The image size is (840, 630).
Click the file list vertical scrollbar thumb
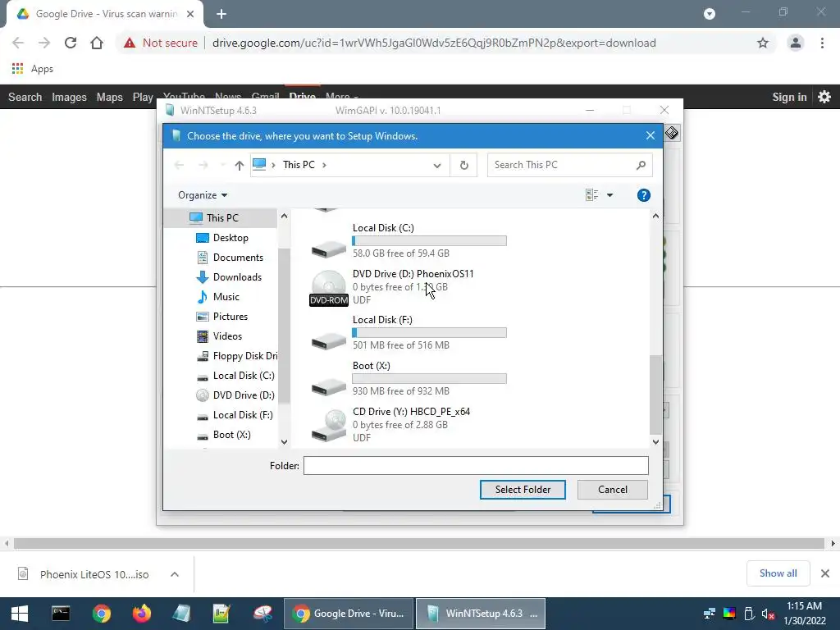(x=655, y=395)
